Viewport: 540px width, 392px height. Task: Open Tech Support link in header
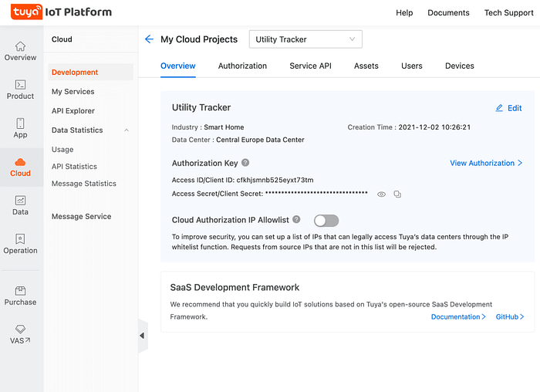[x=508, y=13]
